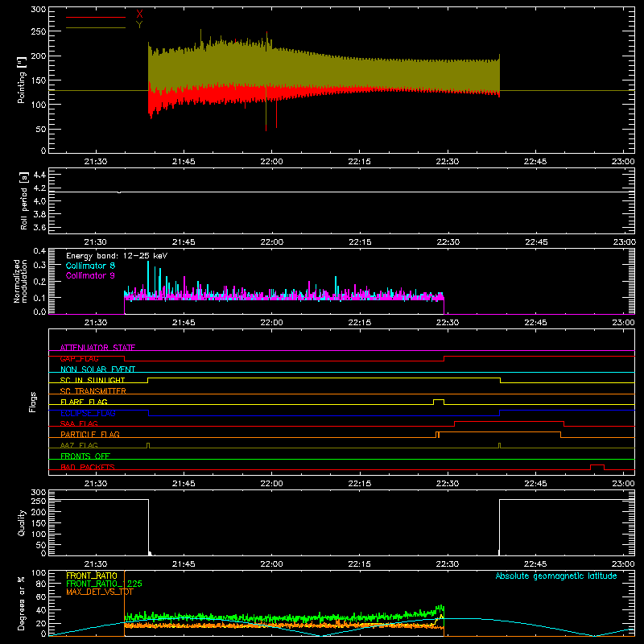Select the 'Collimator 8' legend label
Image resolution: width=644 pixels, height=644 pixels.
[90, 266]
